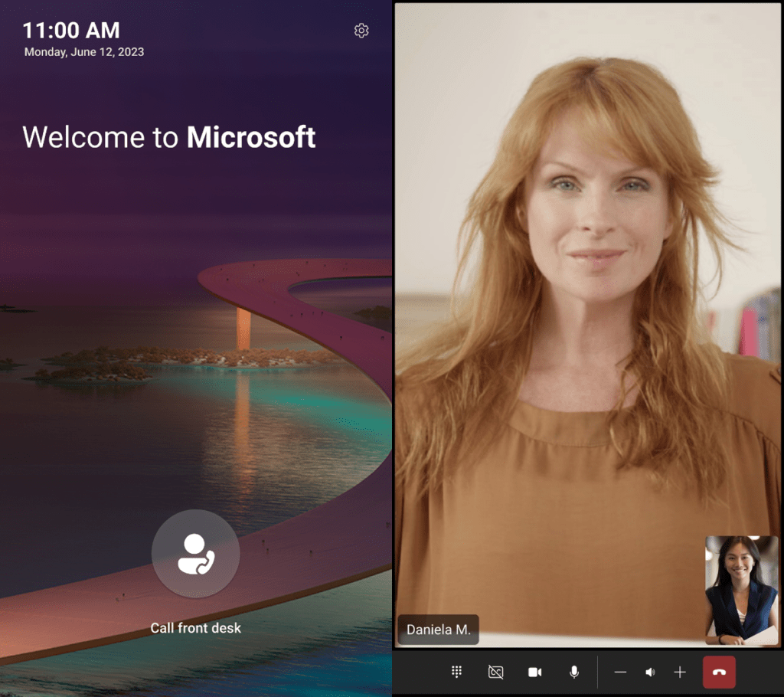Screen dimensions: 784x697
Task: Increase volume with the plus control
Action: pos(680,672)
